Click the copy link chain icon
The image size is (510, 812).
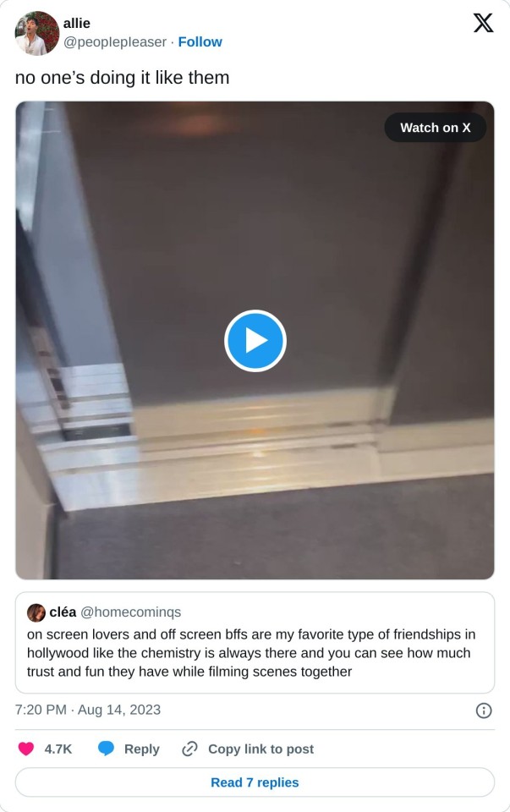tap(189, 749)
